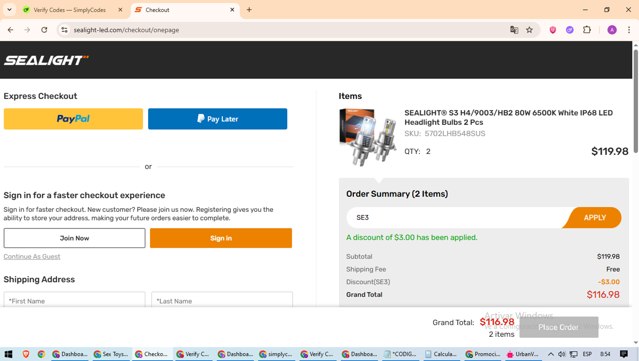Click the headlight bulbs product thumbnail
The image size is (639, 361).
point(368,137)
